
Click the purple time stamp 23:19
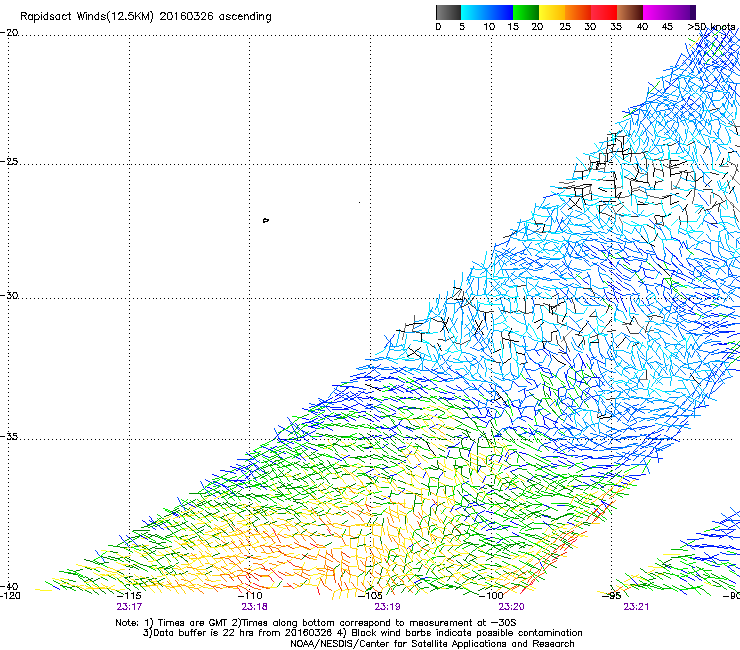387,607
